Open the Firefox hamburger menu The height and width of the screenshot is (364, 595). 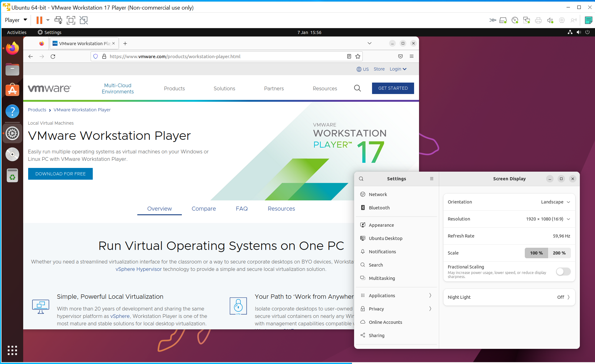(x=412, y=56)
